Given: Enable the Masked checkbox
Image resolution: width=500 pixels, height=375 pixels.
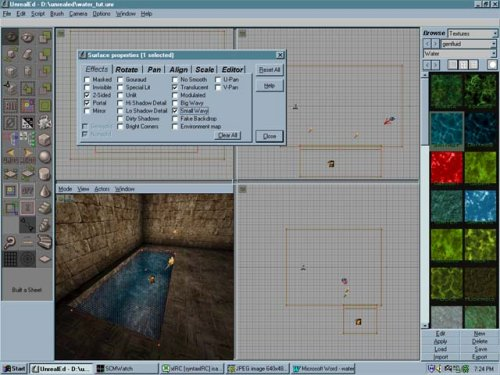Looking at the screenshot, I should click(x=87, y=80).
